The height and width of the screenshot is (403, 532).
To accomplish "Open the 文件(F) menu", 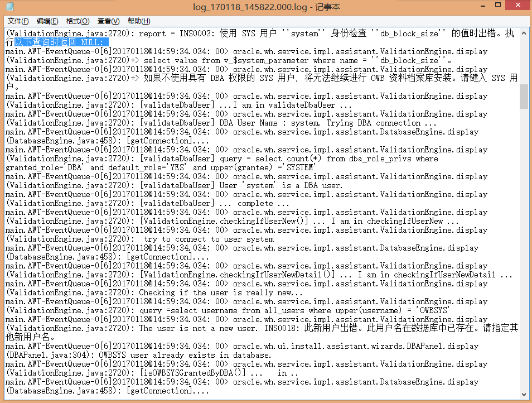I will 18,21.
